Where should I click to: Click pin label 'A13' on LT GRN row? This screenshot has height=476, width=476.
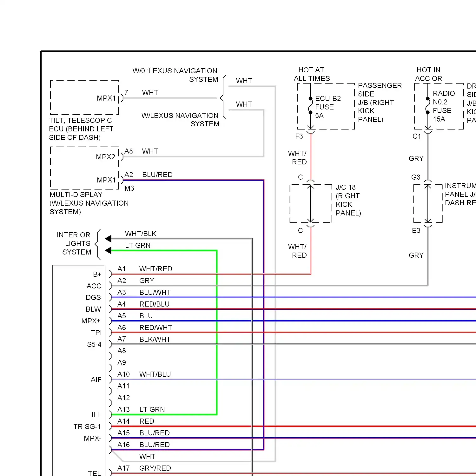123,410
